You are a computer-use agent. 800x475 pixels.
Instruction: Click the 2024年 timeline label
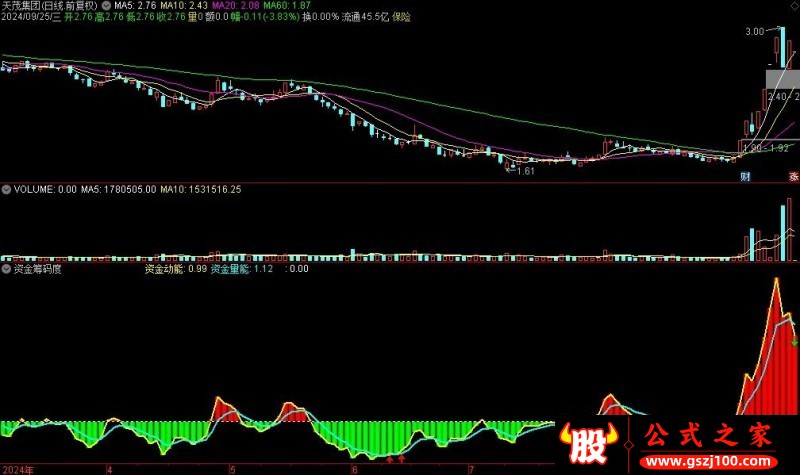click(x=18, y=468)
